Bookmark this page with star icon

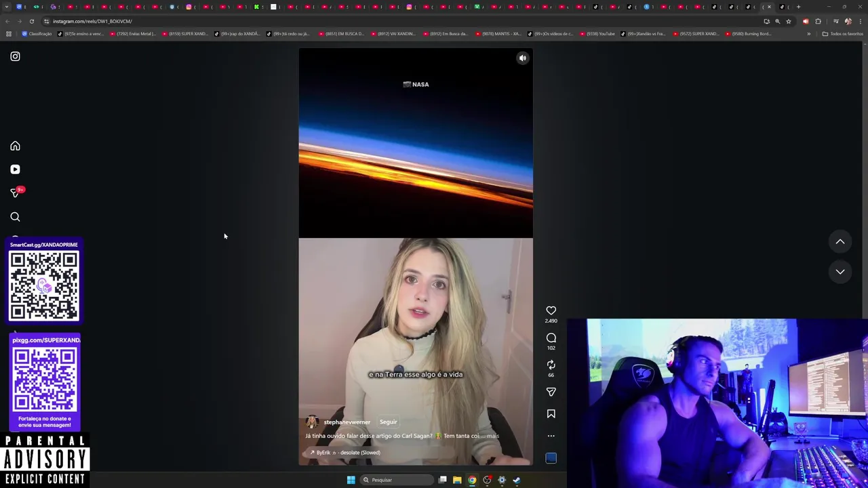tap(789, 21)
